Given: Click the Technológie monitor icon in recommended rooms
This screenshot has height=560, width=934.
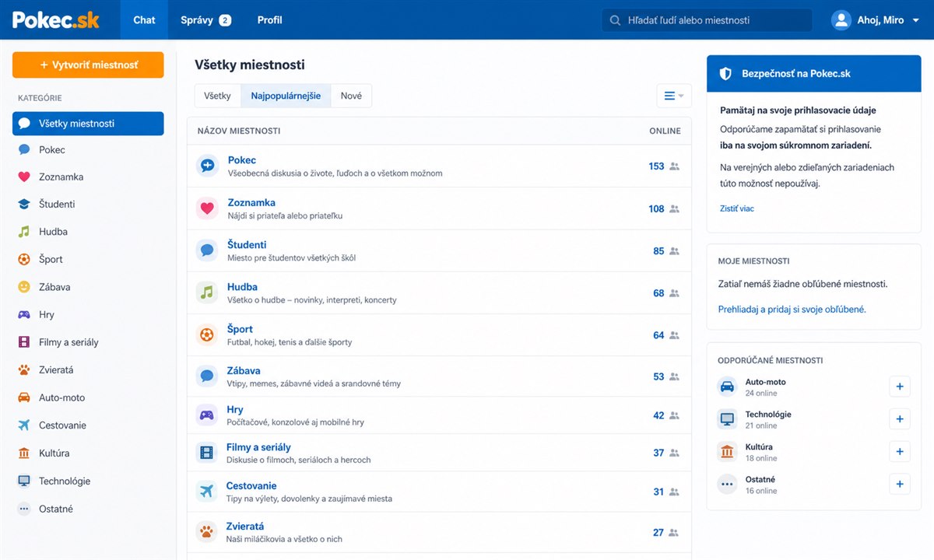Looking at the screenshot, I should [x=727, y=419].
